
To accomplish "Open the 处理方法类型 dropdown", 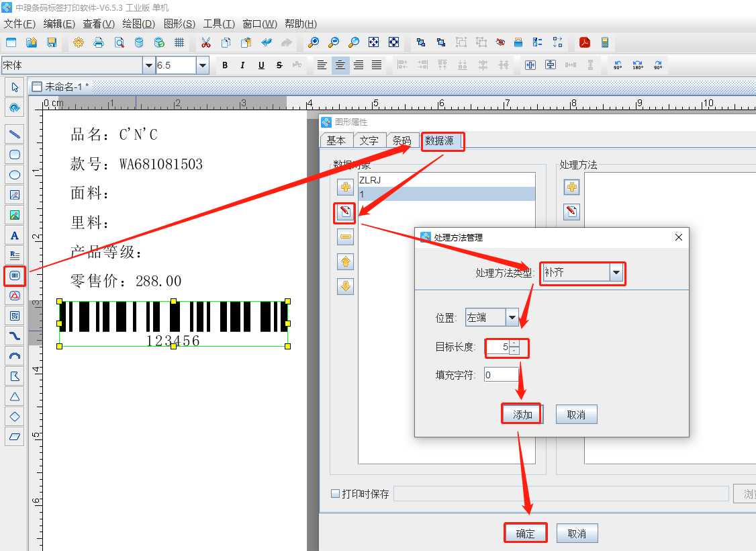I will [616, 273].
